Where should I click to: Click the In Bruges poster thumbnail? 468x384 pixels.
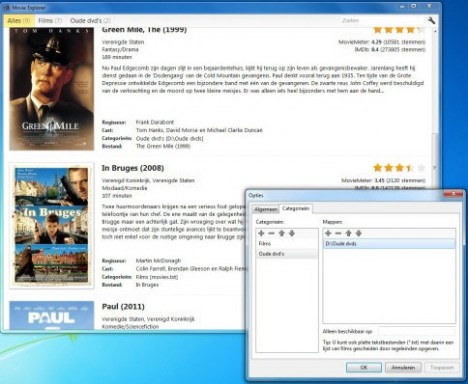tap(52, 226)
